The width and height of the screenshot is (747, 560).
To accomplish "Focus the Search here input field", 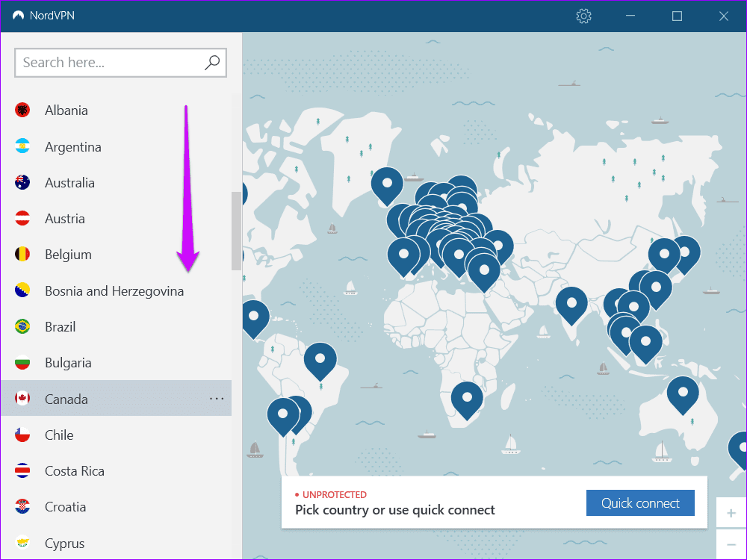I will click(120, 63).
